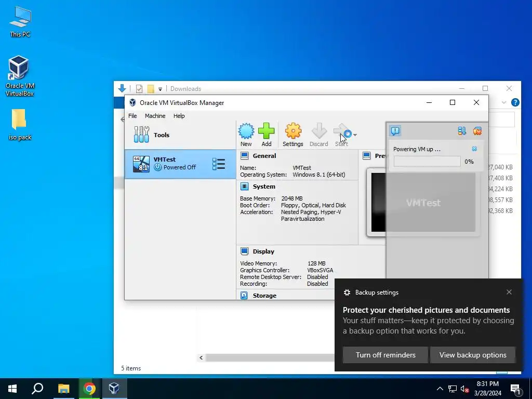
Task: Click the VMTest name value in General
Action: 302,168
